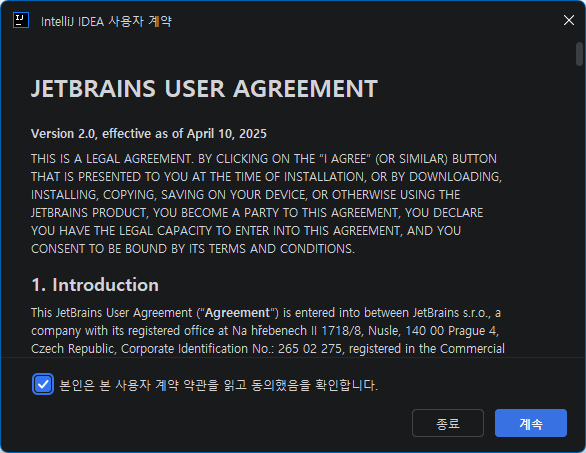Click the 종료 (Exit) button
This screenshot has height=453, width=586.
448,423
